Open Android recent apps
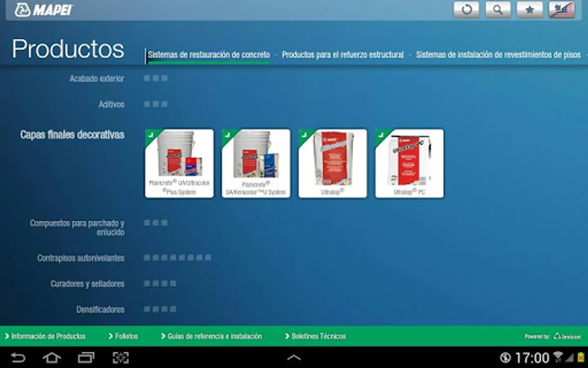The height and width of the screenshot is (368, 588). click(86, 358)
